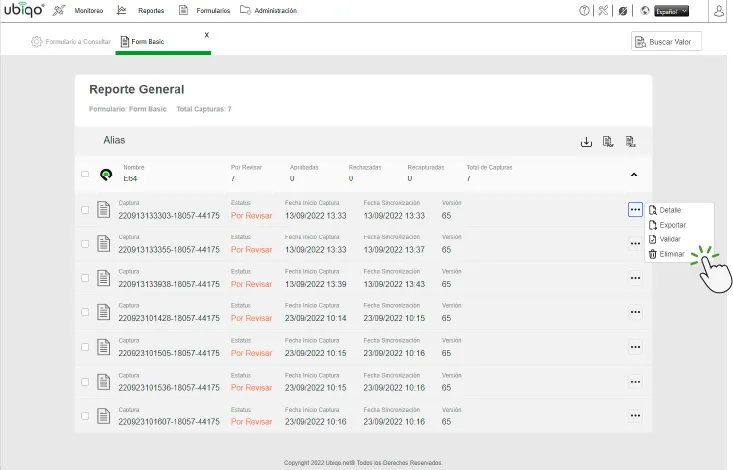Click document icon of capture 220923101505-18057-44175
Image resolution: width=733 pixels, height=470 pixels.
[104, 347]
